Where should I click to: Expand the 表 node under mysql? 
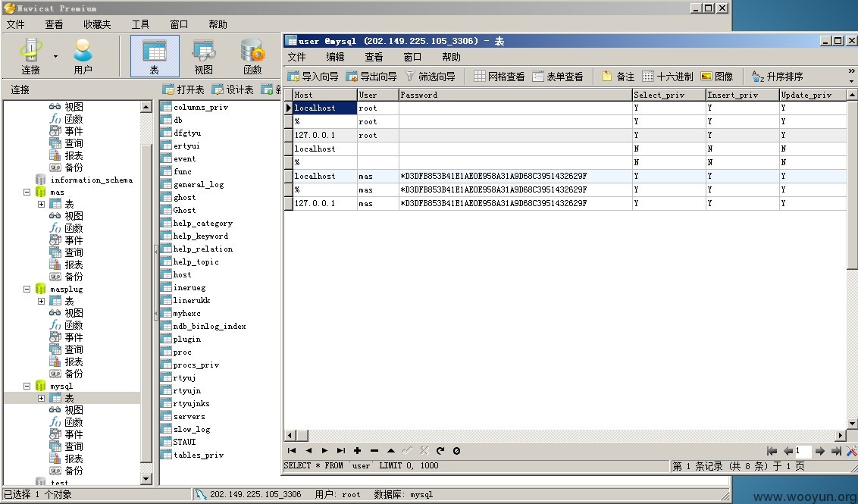tap(41, 398)
